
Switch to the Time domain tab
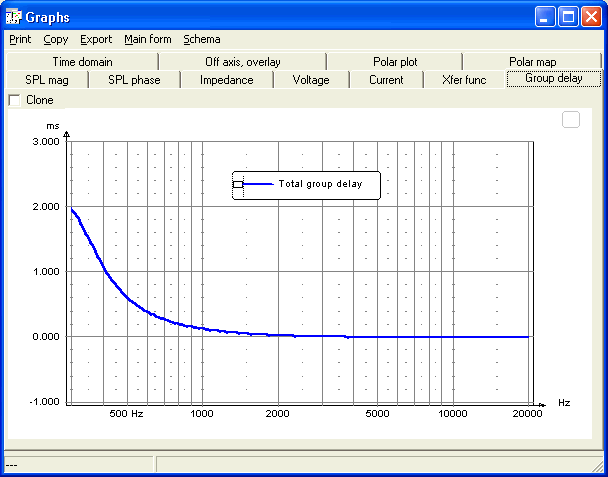(x=82, y=62)
